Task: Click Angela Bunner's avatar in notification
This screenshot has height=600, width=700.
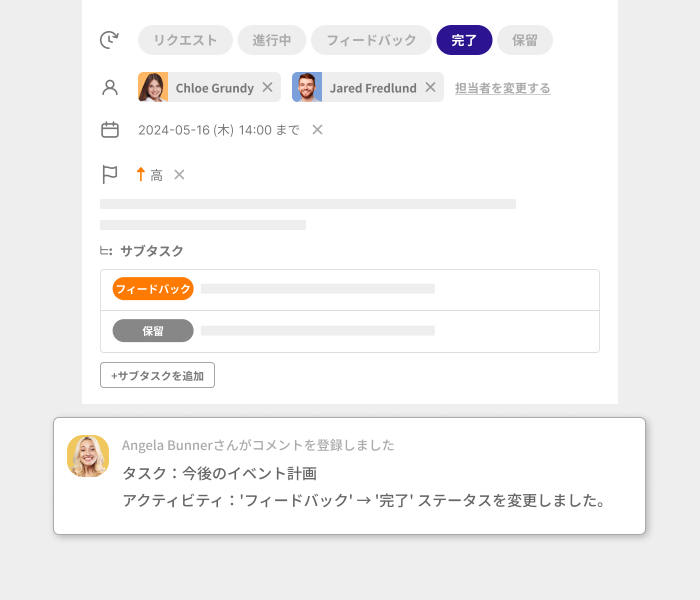Action: tap(88, 456)
